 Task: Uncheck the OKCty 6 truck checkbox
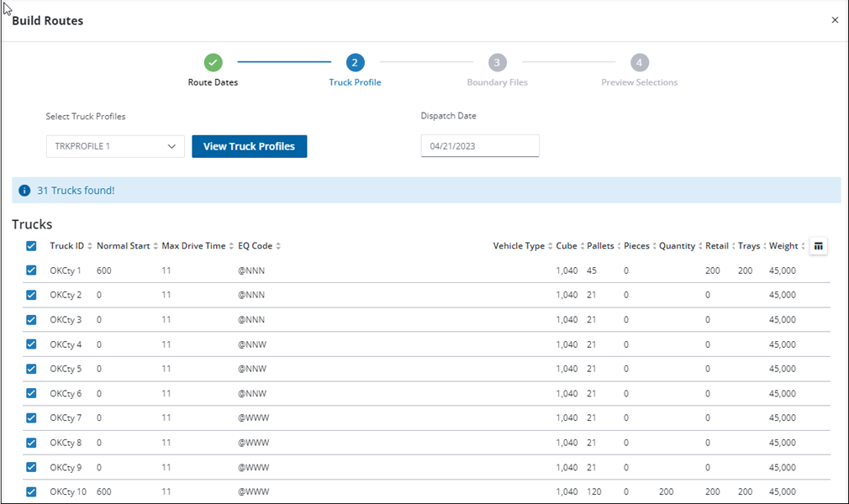[31, 394]
